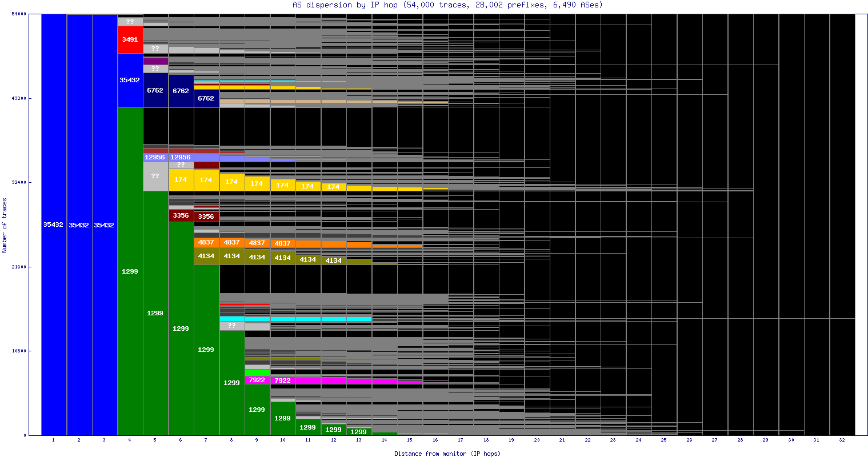
Task: Click the x-axis tick label 28
Action: point(740,440)
